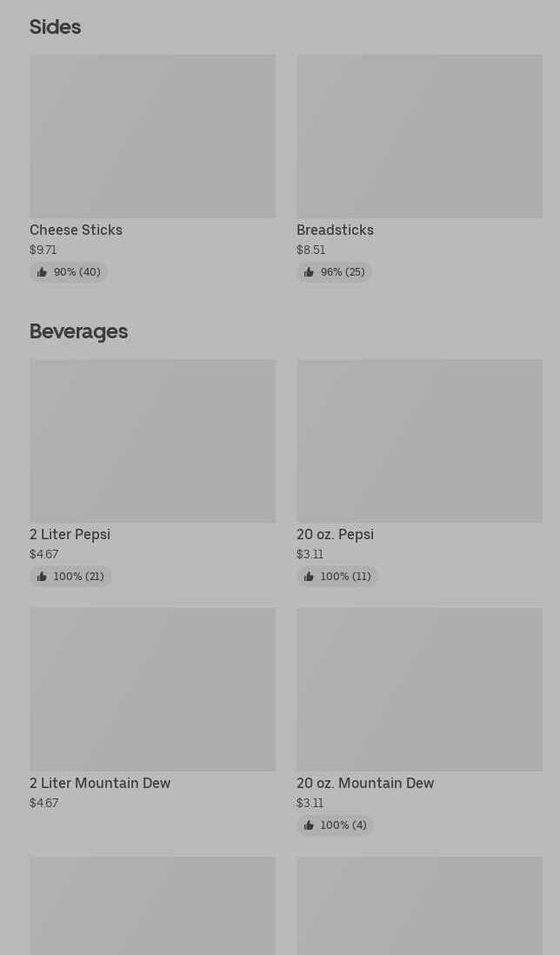
Task: Open the Breadsticks item photo
Action: pos(419,136)
